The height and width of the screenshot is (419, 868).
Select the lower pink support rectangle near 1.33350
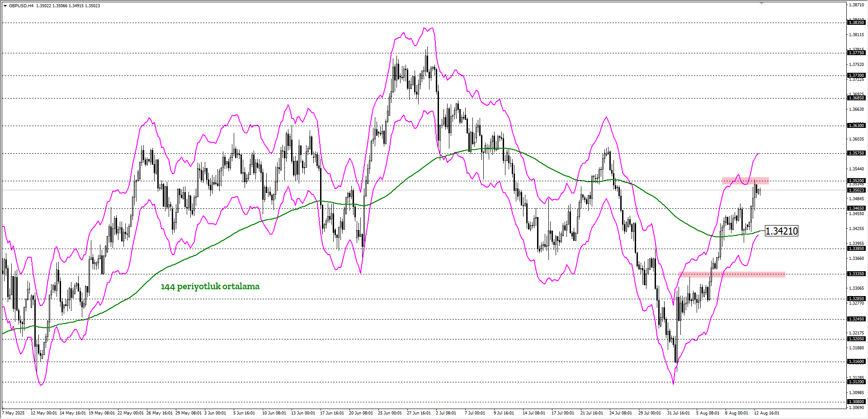coord(732,274)
